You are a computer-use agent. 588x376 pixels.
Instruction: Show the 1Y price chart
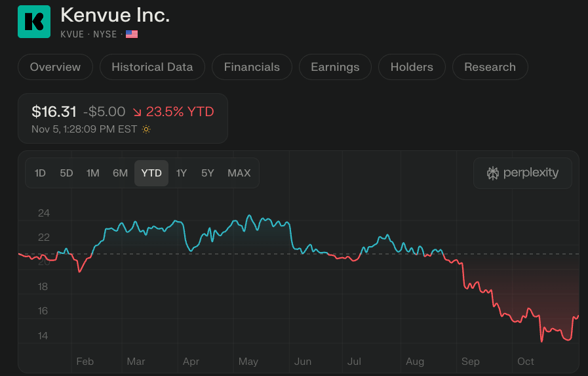click(x=182, y=173)
